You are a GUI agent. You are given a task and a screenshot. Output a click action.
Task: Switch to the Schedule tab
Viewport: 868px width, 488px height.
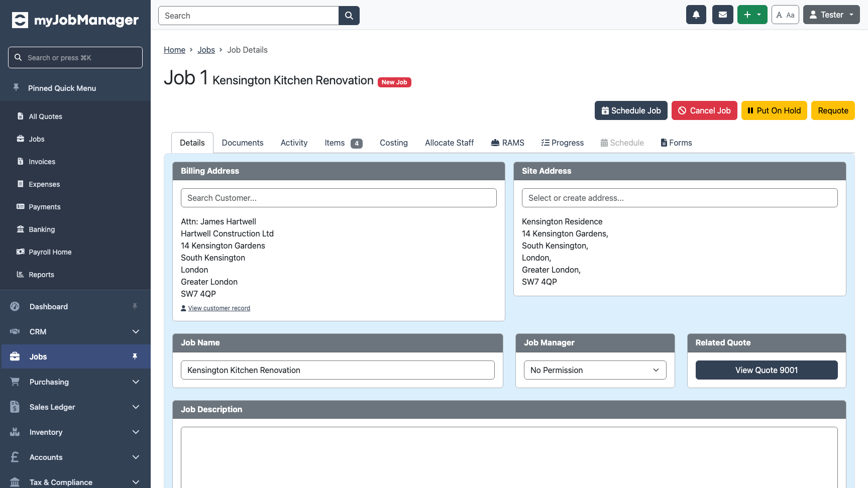point(622,143)
